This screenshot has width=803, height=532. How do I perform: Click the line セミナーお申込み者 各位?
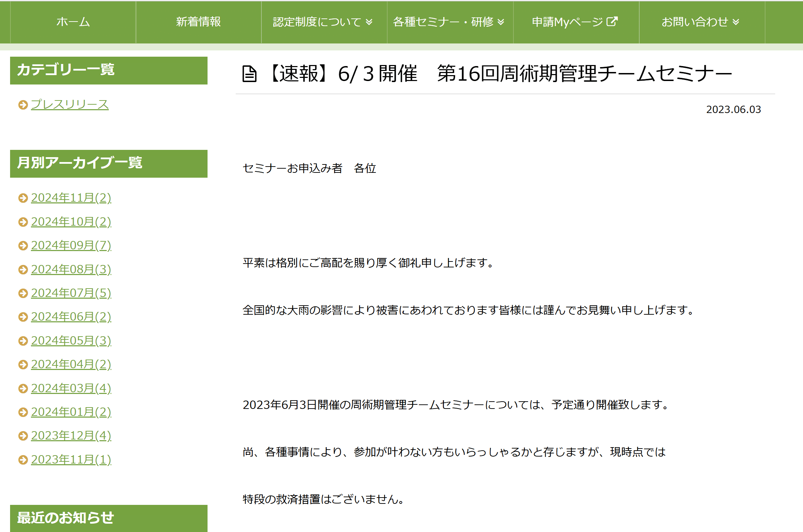coord(309,168)
